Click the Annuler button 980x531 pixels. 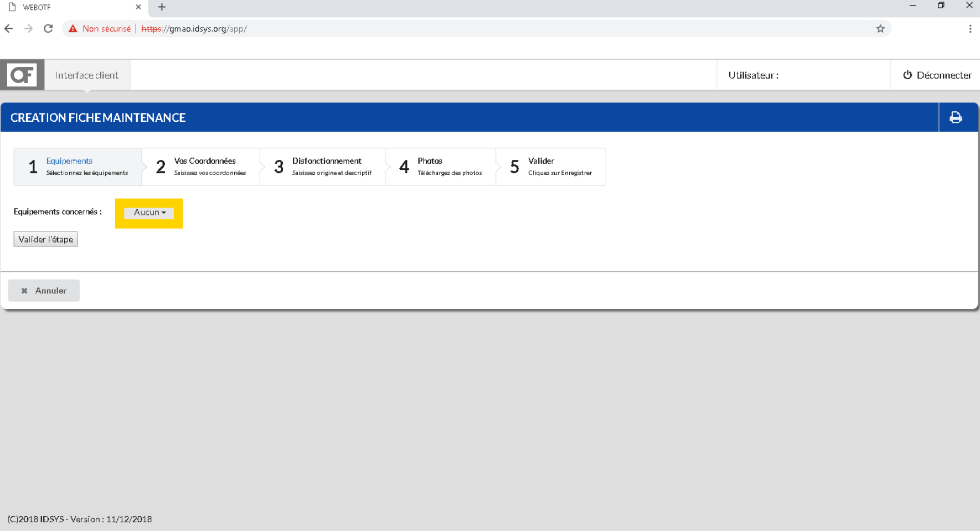pos(44,291)
